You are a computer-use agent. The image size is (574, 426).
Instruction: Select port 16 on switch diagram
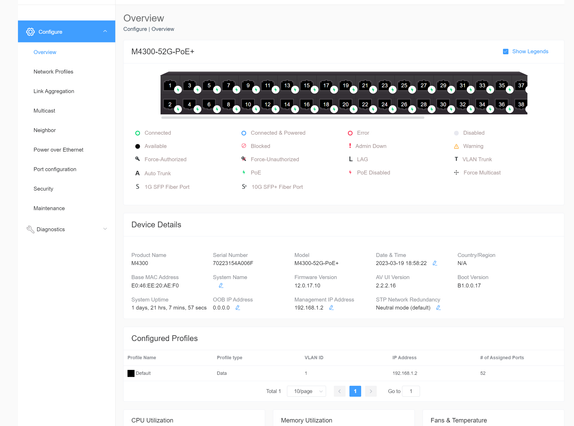[306, 104]
